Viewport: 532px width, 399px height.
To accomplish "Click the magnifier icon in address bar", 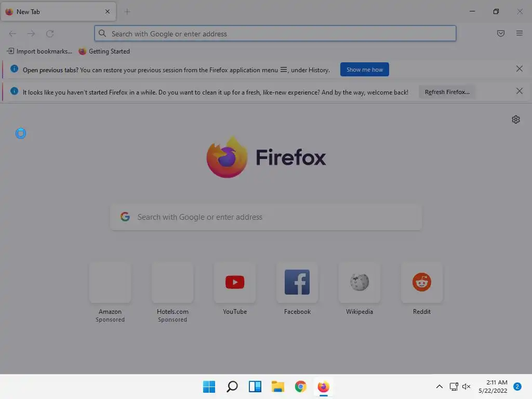I will click(102, 33).
